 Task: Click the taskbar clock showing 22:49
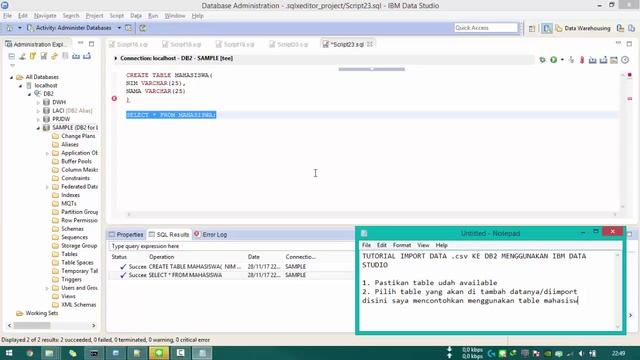618,353
